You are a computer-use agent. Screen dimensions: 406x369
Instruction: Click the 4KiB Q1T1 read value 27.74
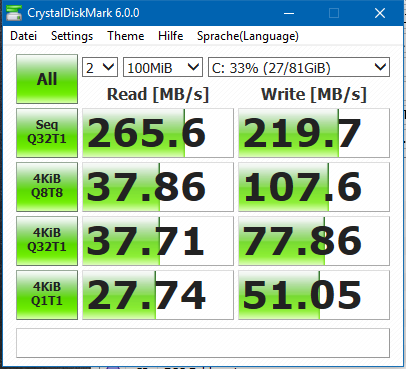(158, 295)
